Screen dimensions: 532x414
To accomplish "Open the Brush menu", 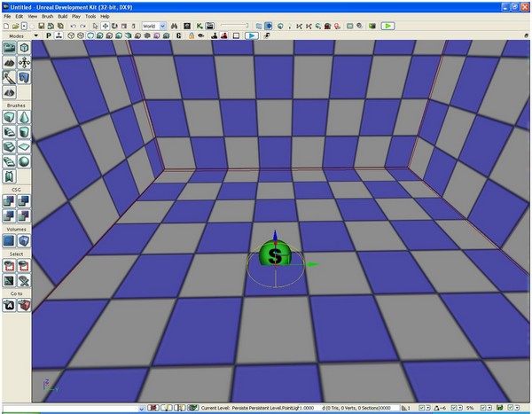I will [47, 16].
